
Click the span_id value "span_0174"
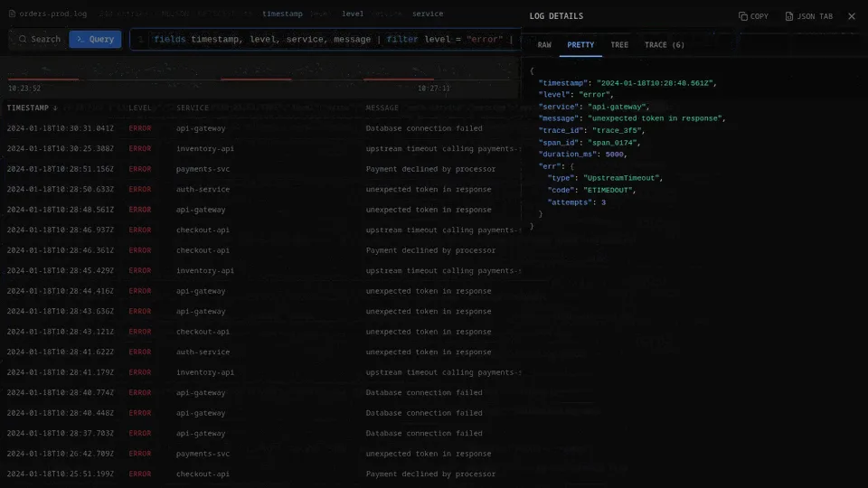[x=614, y=143]
